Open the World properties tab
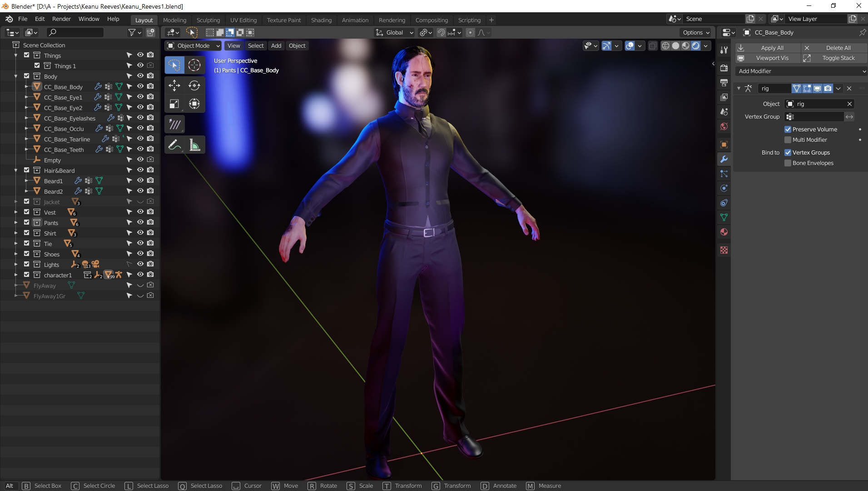Screen dimensions: 868x491 click(724, 126)
